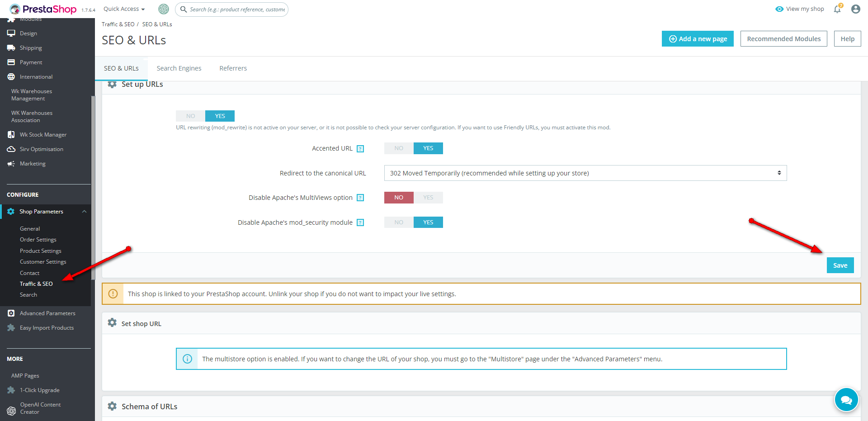The width and height of the screenshot is (868, 421).
Task: Open the Quick Access dropdown
Action: point(124,9)
